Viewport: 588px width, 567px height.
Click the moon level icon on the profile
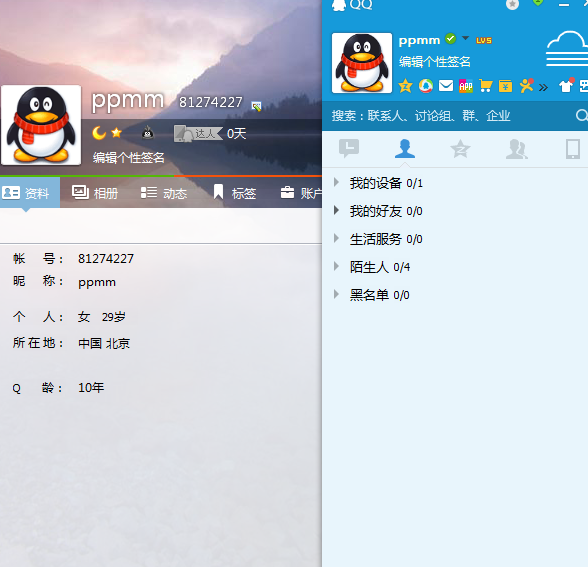coord(99,133)
